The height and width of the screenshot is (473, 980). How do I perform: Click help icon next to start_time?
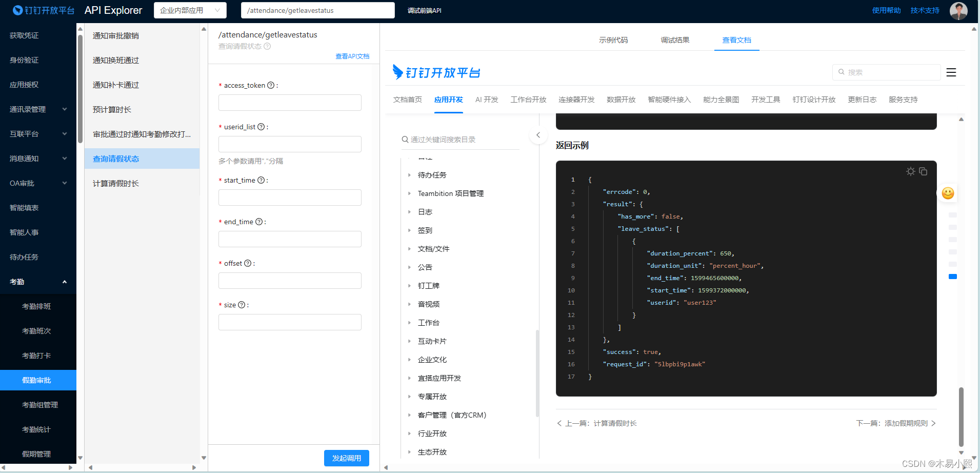coord(261,180)
